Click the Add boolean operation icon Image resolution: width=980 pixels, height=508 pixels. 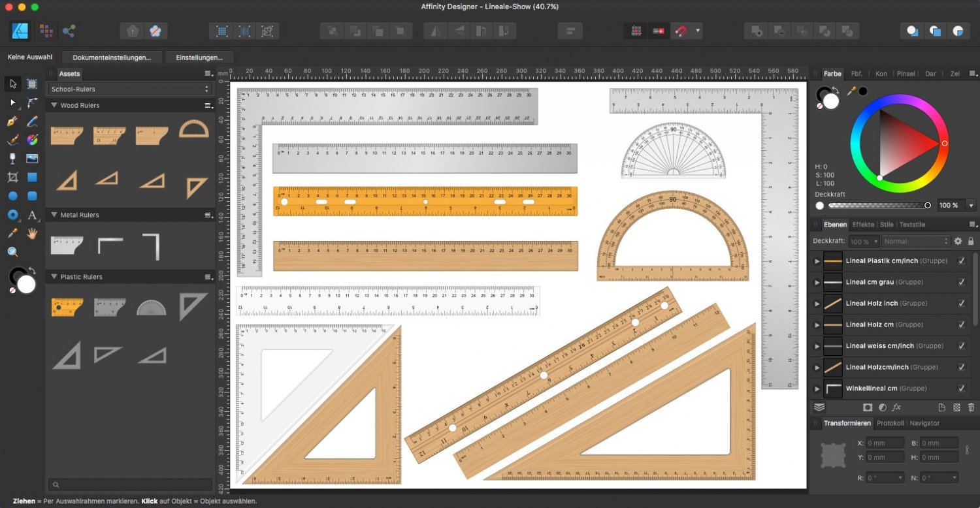758,31
